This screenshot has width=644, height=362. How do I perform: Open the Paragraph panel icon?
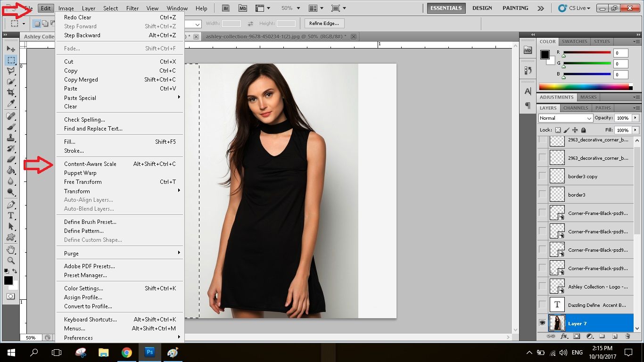528,105
